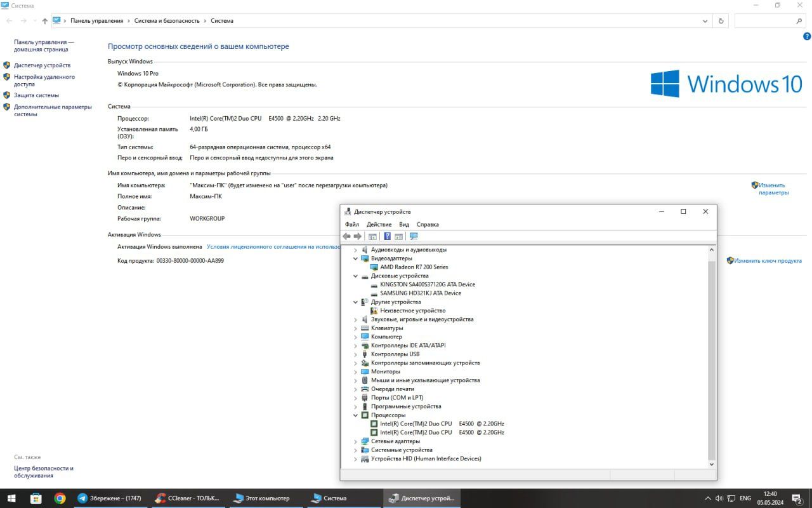Open Telegram from the taskbar
Screen dimensions: 812x508
pyautogui.click(x=108, y=498)
